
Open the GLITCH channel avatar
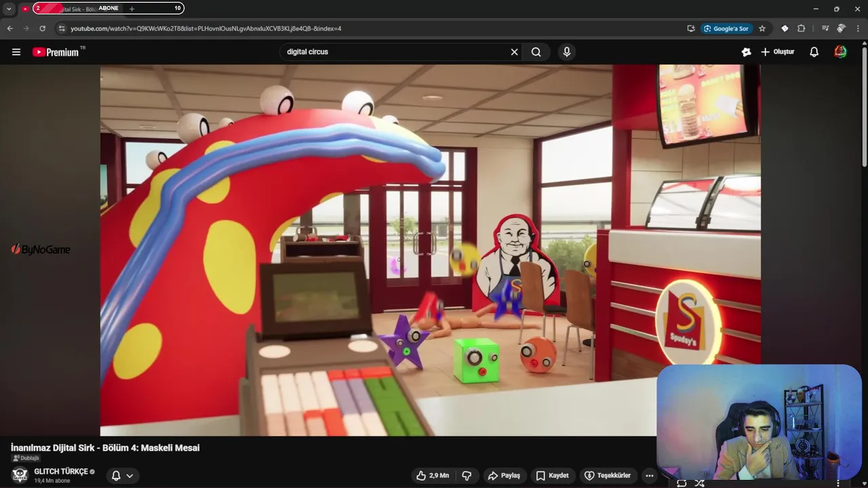pyautogui.click(x=20, y=475)
